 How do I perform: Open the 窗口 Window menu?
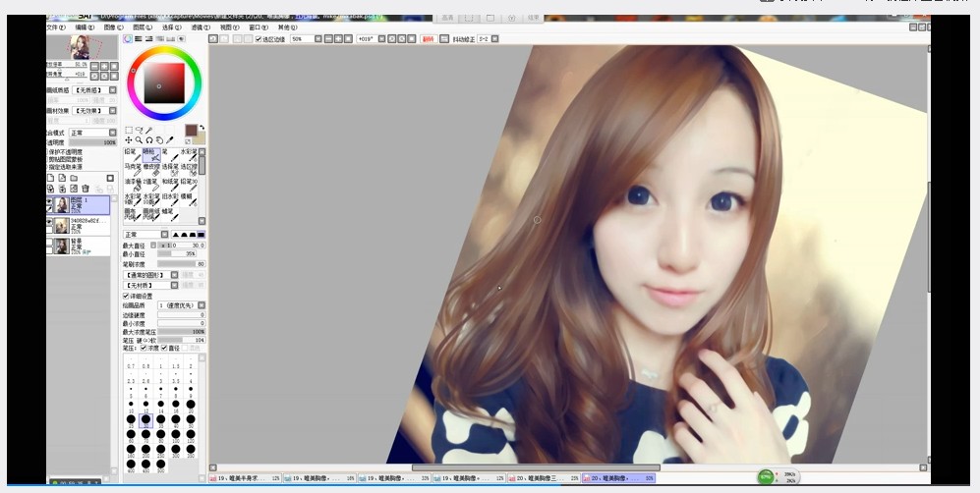pyautogui.click(x=259, y=27)
